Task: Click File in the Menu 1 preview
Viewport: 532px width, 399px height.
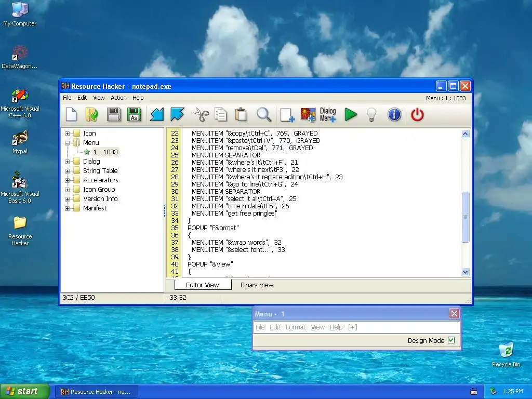Action: (x=260, y=327)
